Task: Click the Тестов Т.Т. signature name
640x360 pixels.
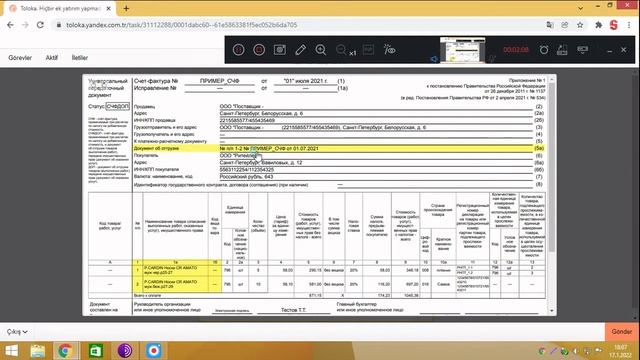Action: (x=293, y=310)
